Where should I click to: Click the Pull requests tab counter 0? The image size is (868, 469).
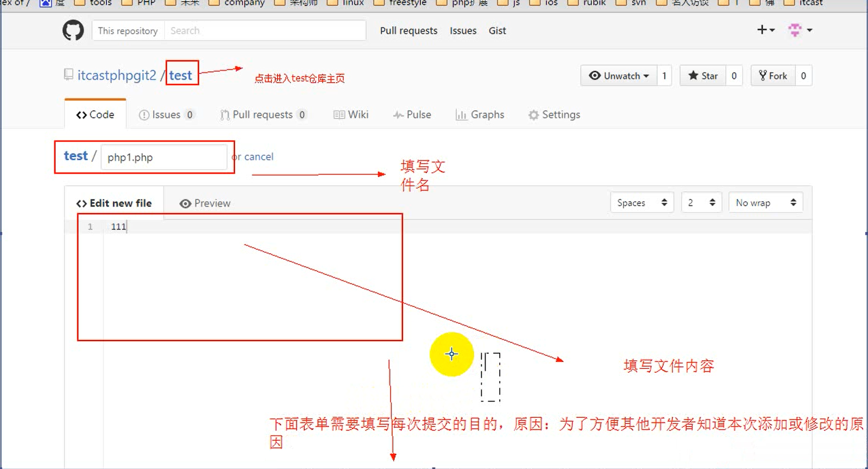tap(302, 115)
